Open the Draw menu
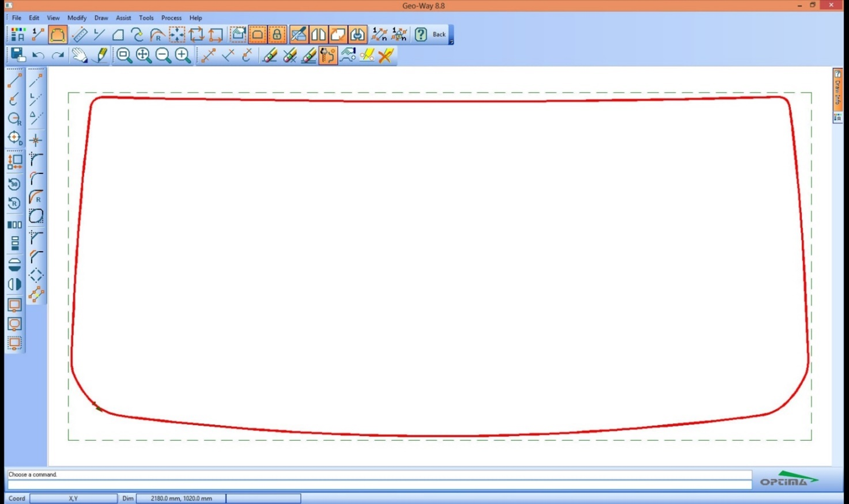 tap(101, 18)
